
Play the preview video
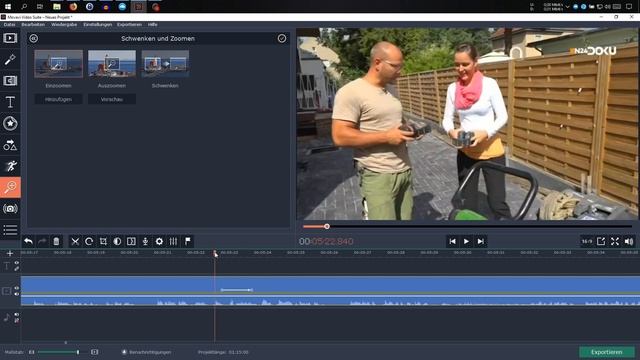click(466, 241)
